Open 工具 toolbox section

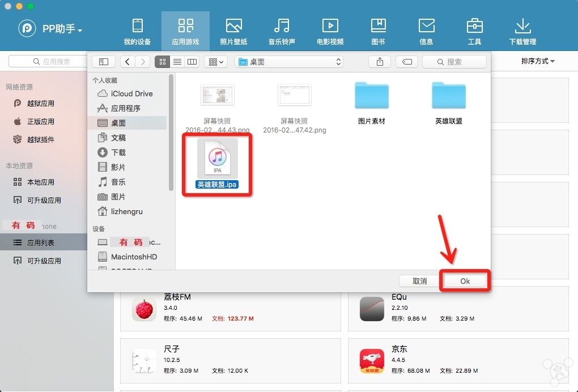(474, 32)
